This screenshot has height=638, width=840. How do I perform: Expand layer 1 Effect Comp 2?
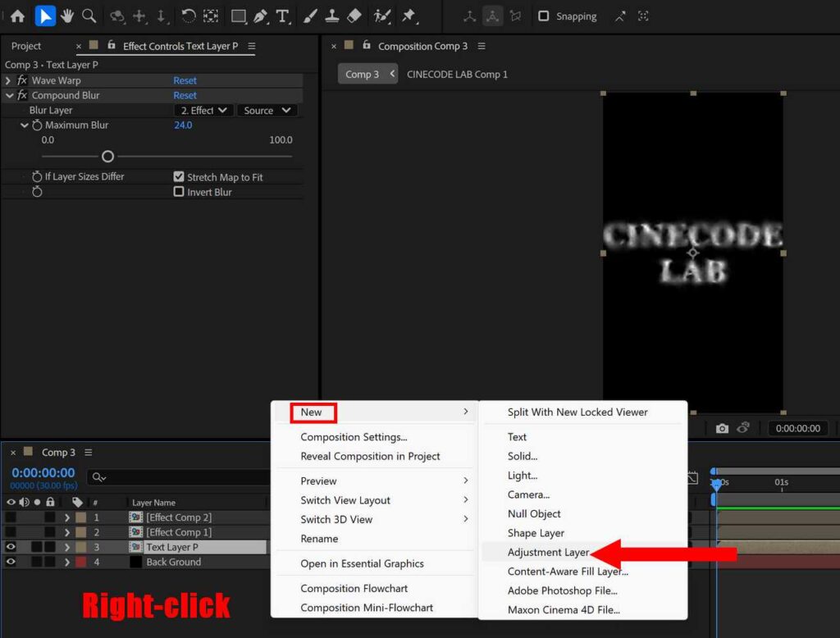pos(66,517)
